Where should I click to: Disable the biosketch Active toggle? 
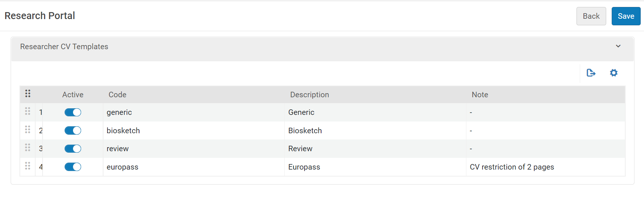click(x=73, y=131)
